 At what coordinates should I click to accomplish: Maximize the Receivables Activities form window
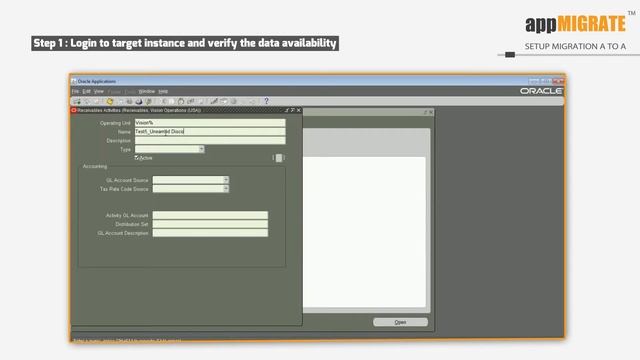coord(293,110)
